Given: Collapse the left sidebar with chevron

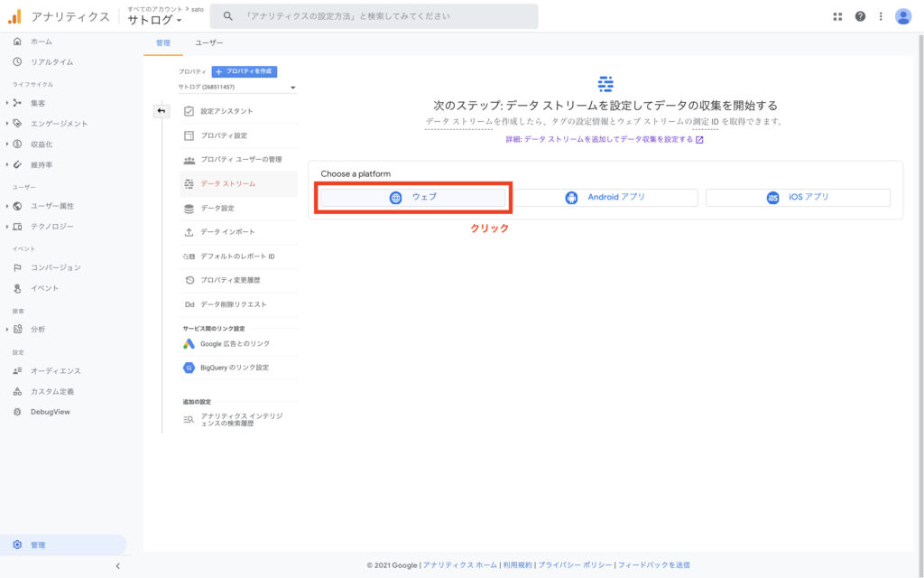Looking at the screenshot, I should [x=118, y=565].
